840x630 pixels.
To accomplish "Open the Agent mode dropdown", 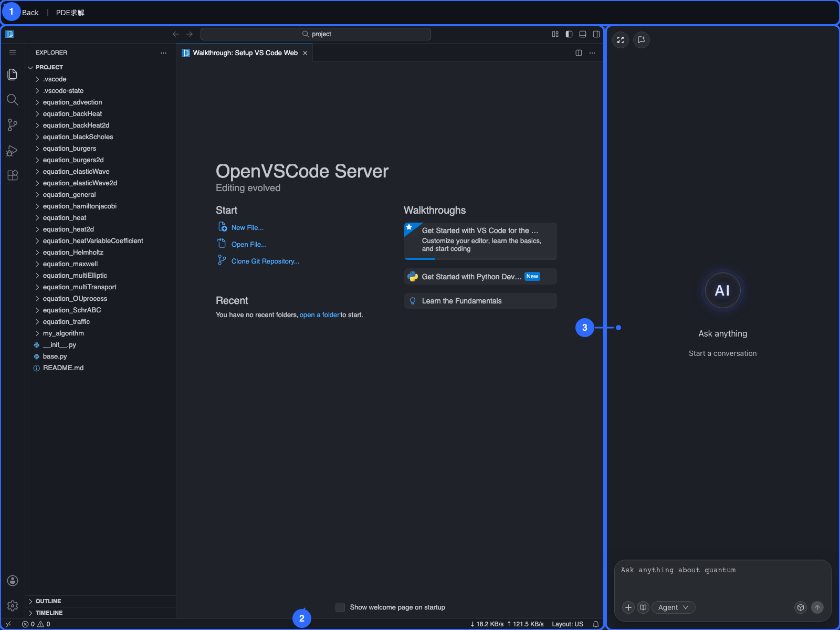I will tap(674, 607).
